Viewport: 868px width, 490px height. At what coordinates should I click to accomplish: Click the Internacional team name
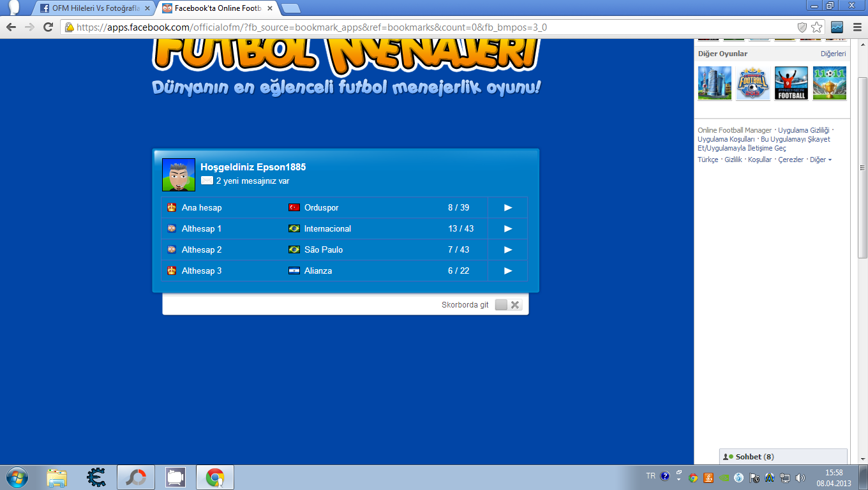[327, 228]
